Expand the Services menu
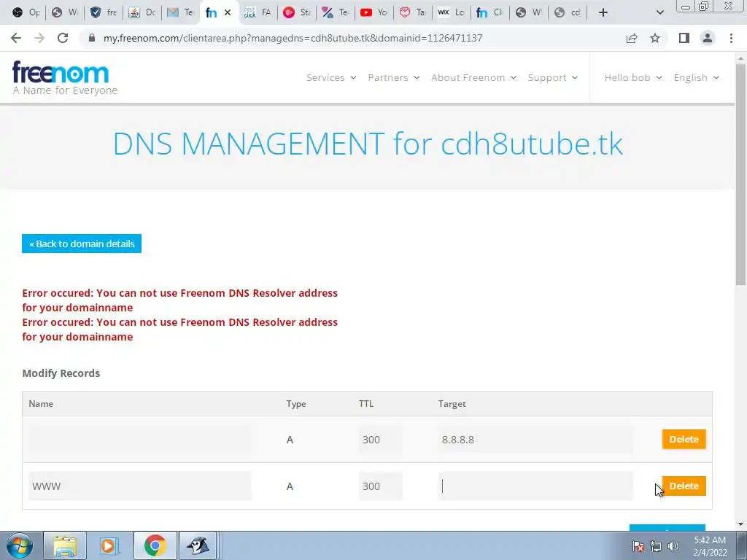Viewport: 747px width, 560px height. pos(331,77)
